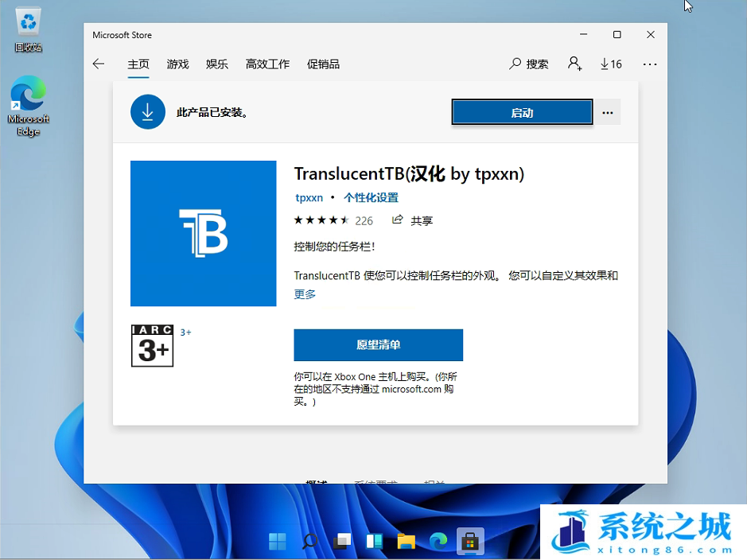Click the 此产品已安装 status text
The height and width of the screenshot is (560, 747).
(212, 112)
